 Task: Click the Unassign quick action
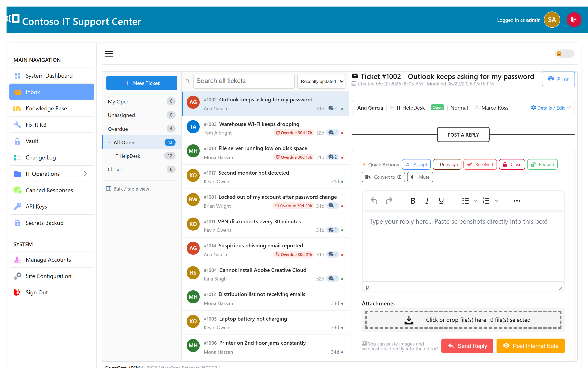coord(447,165)
